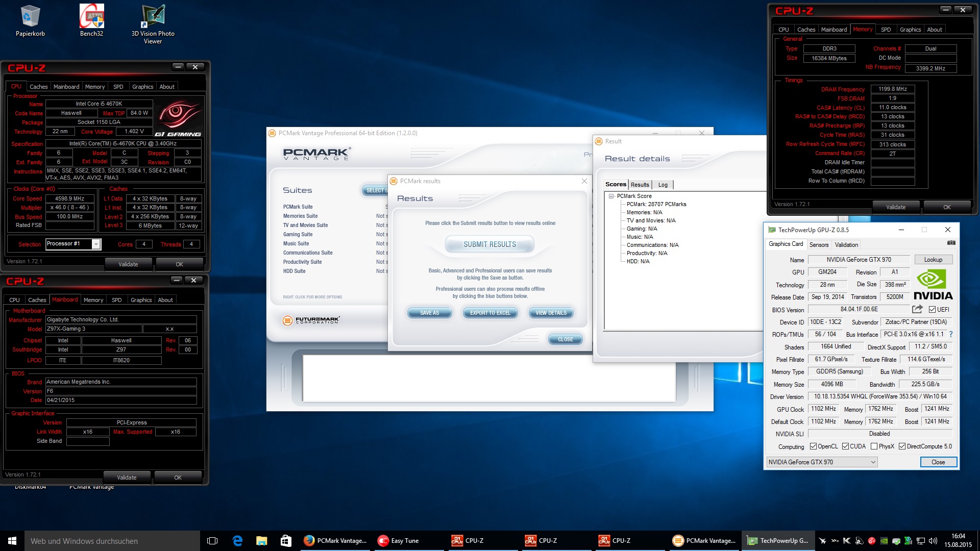Open the volume tray icon

[x=933, y=541]
